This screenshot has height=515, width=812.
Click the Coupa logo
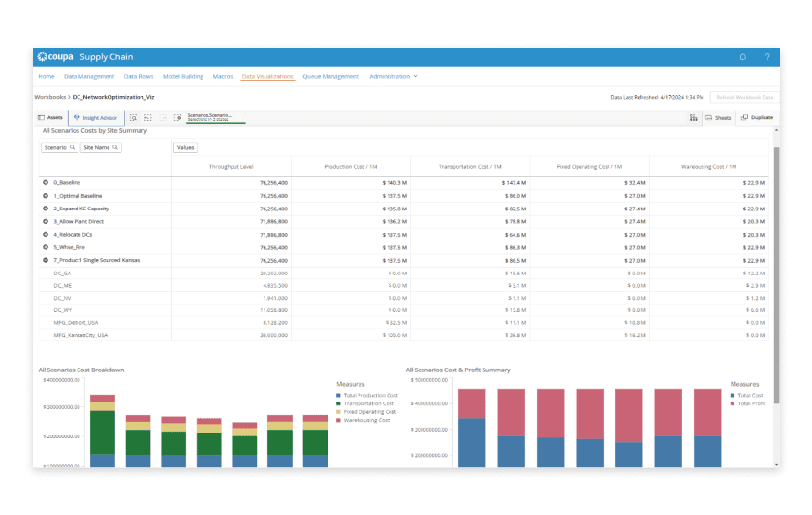55,57
